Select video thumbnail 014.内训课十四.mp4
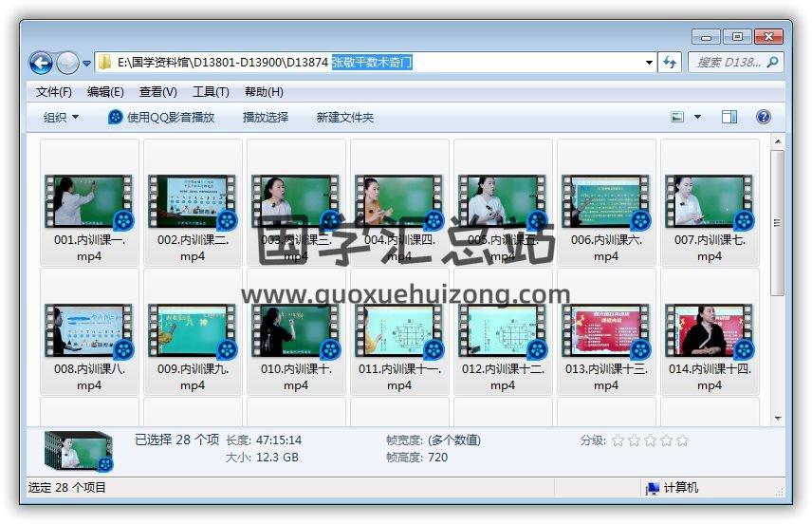This screenshot has width=812, height=524. point(709,330)
